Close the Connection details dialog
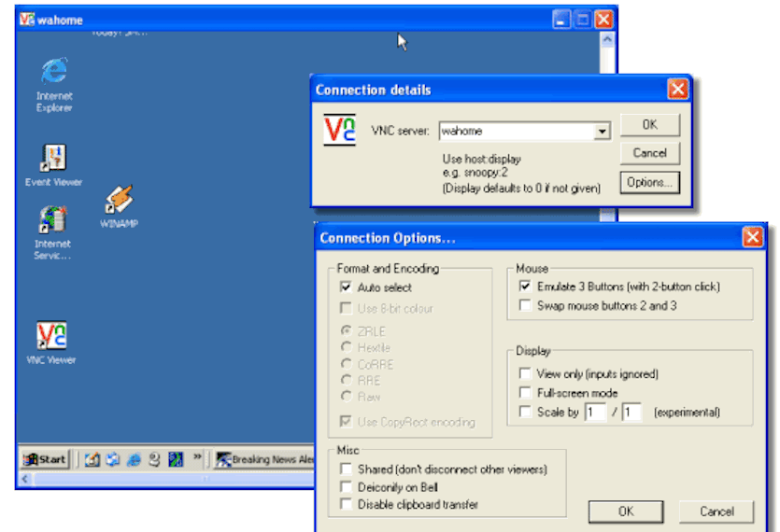The image size is (780, 532). click(677, 90)
